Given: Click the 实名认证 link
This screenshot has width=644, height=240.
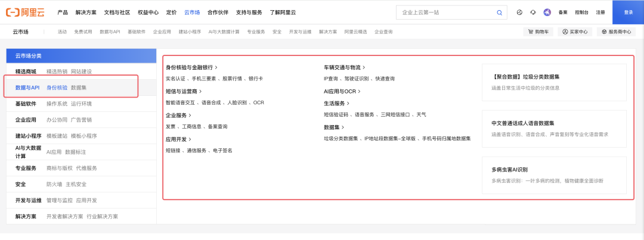Looking at the screenshot, I should tap(175, 79).
